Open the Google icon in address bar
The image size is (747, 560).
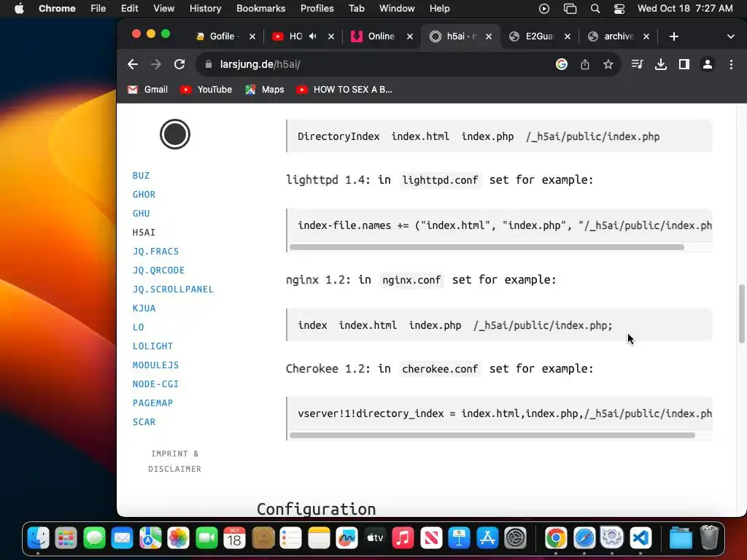[562, 64]
